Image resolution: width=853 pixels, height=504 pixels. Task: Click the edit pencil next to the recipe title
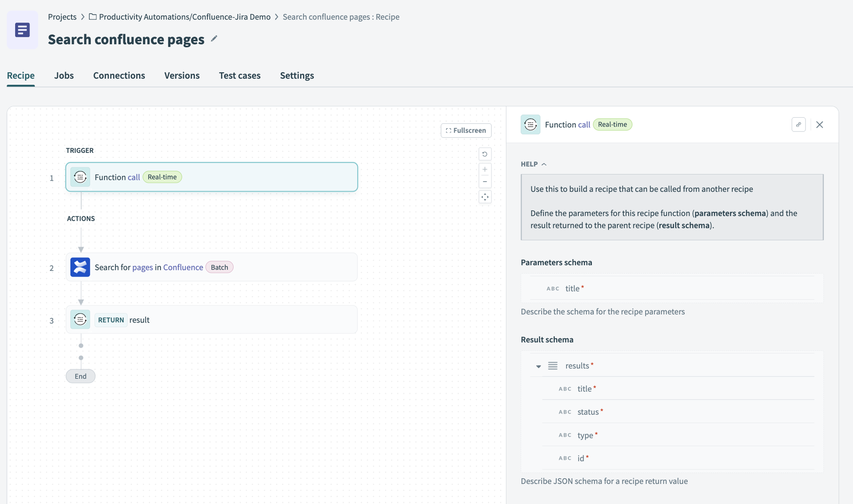(214, 39)
